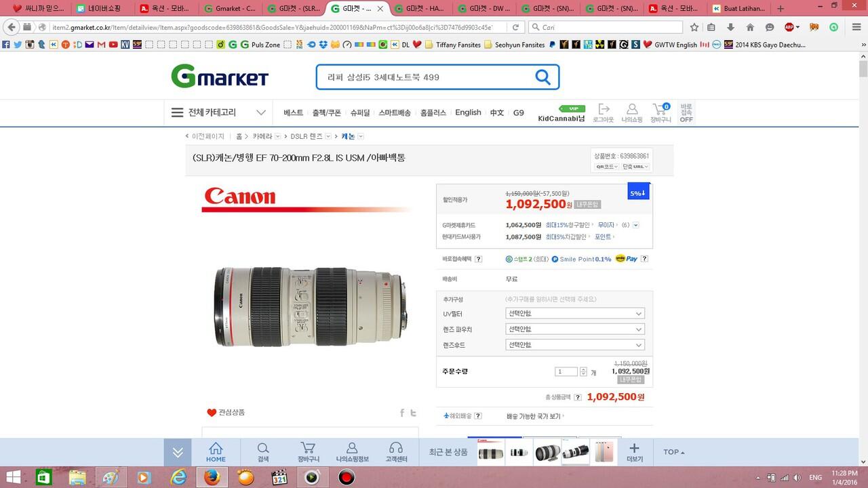Click 배송 가능한 국가 보기 link
Screen dimensions: 868x488
pos(534,416)
